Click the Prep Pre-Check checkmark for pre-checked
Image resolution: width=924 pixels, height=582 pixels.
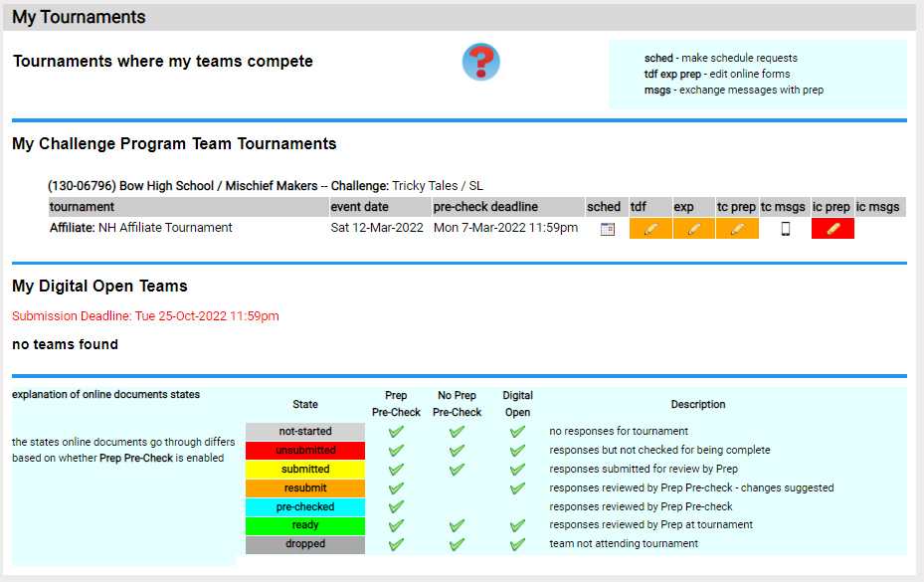[396, 506]
